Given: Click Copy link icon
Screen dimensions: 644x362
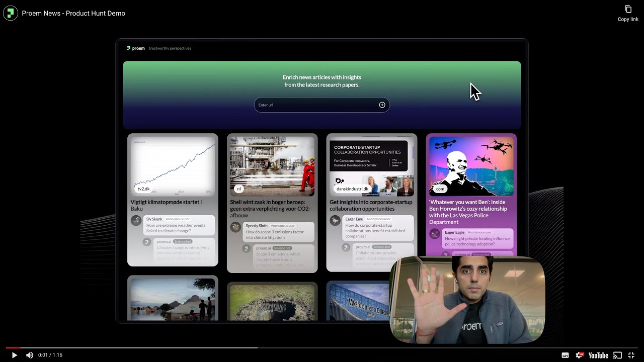Looking at the screenshot, I should tap(628, 10).
